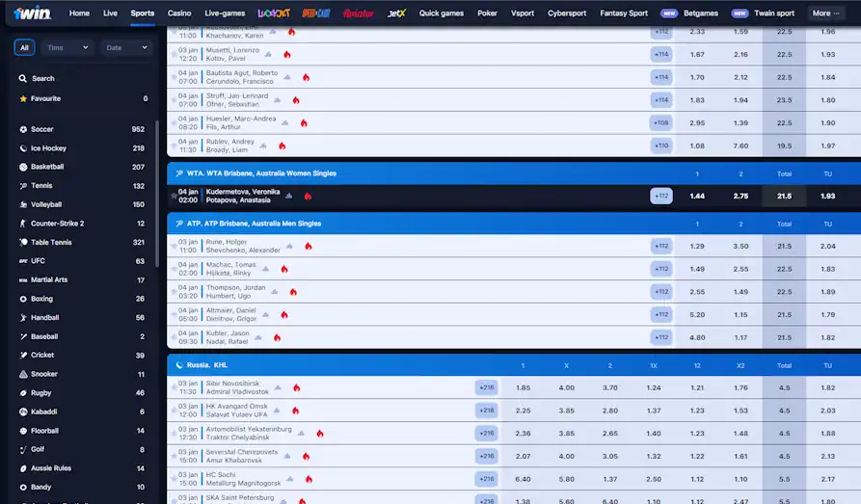The image size is (861, 504).
Task: Toggle favourite star for HK Avangard Omsk match
Action: [x=174, y=411]
